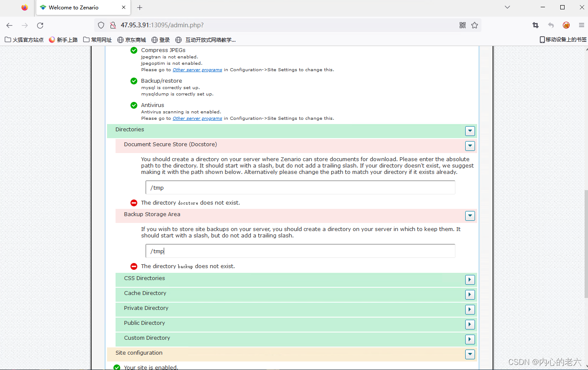This screenshot has height=370, width=588.
Task: Click Other server programs link under Antivirus
Action: click(x=197, y=119)
